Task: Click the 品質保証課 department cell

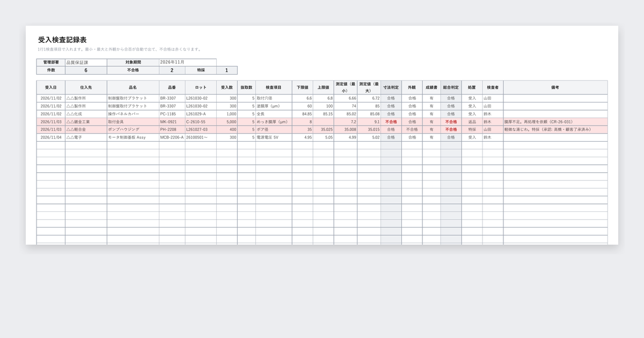Action: [x=86, y=62]
